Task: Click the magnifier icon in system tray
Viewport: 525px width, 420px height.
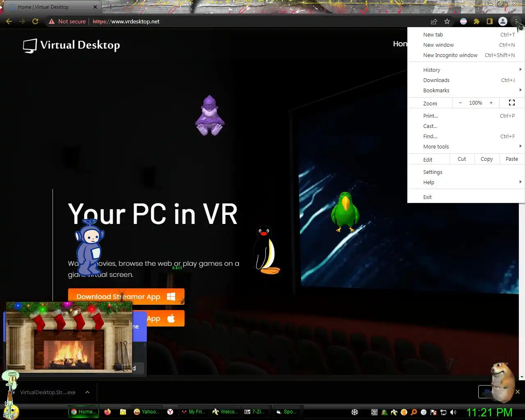Action: [x=414, y=412]
